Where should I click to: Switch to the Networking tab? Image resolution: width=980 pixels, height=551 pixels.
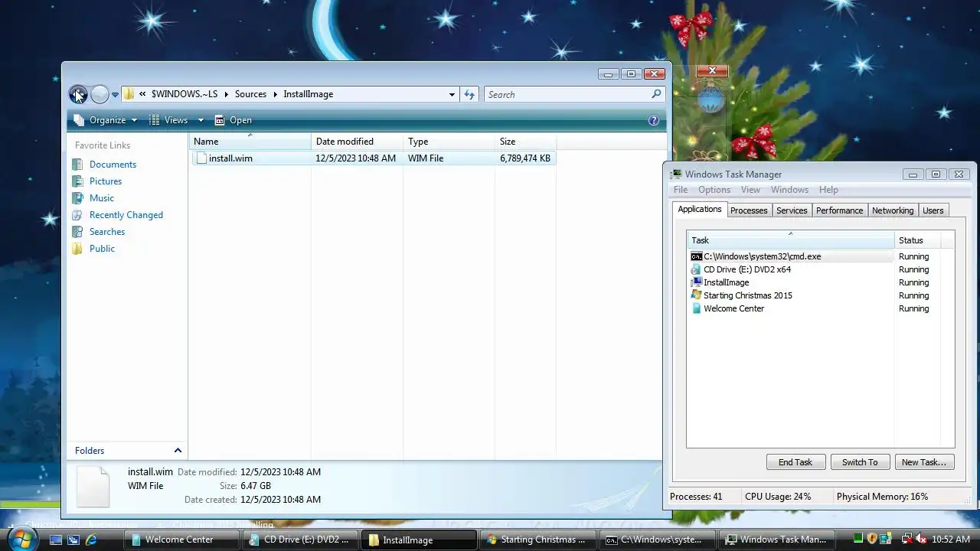click(893, 210)
